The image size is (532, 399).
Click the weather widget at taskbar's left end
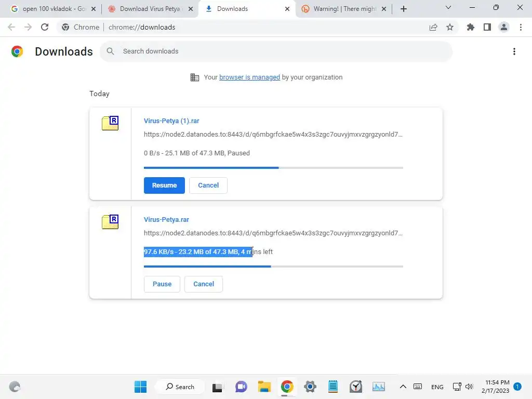point(15,387)
